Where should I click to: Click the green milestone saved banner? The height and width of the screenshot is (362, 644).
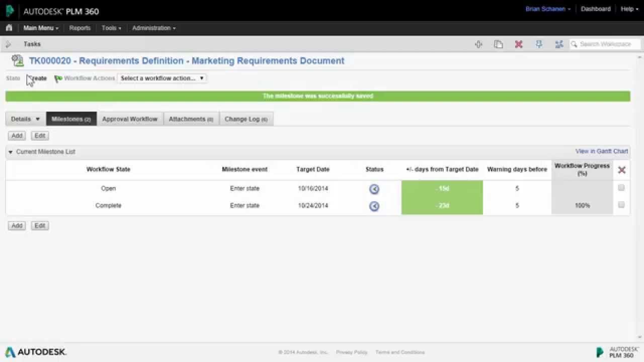click(318, 96)
